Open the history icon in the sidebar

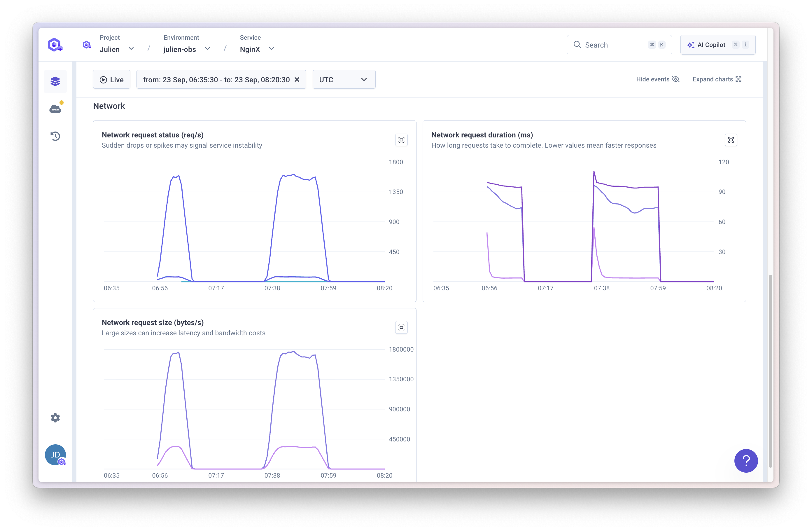pos(55,136)
